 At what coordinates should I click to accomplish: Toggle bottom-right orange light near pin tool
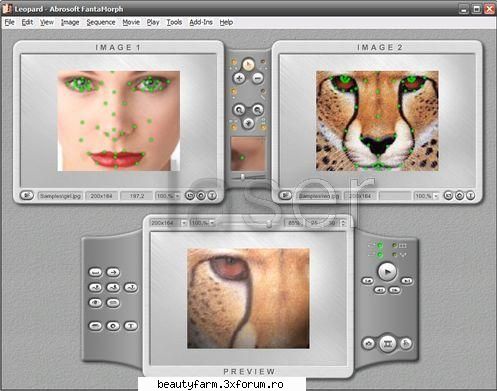(x=263, y=127)
